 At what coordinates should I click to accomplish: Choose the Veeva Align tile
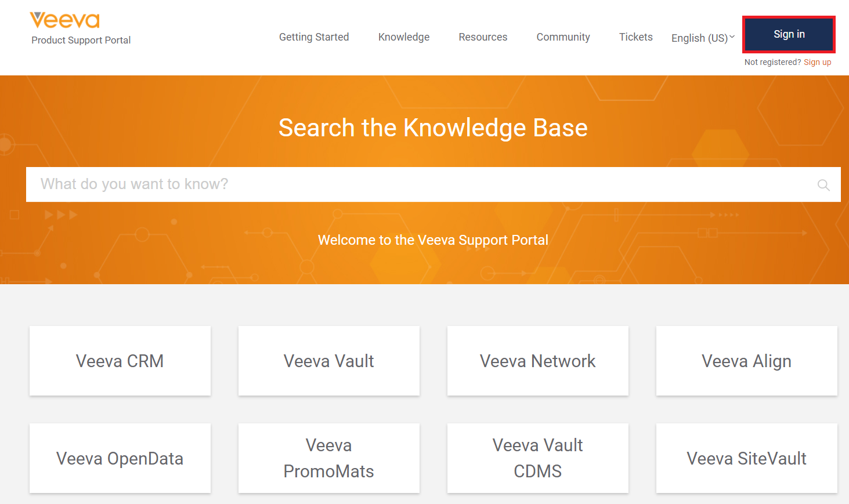(x=747, y=361)
